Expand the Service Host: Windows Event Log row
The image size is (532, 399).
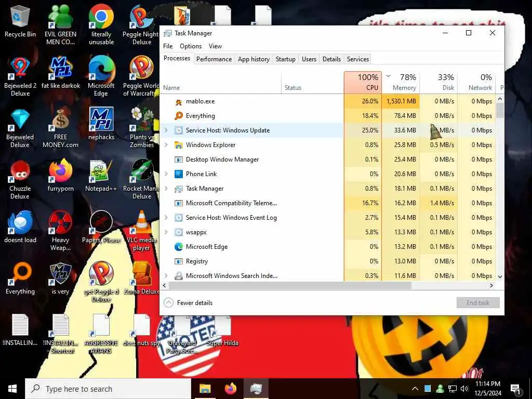pyautogui.click(x=166, y=218)
